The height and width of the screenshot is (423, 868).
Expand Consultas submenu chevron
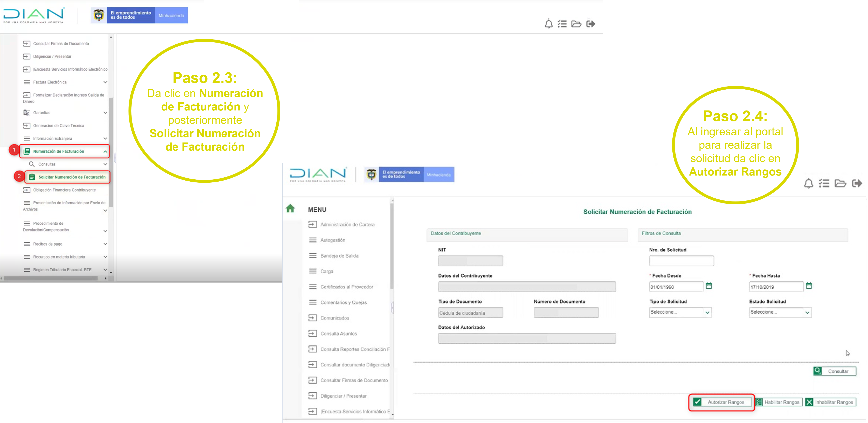105,164
